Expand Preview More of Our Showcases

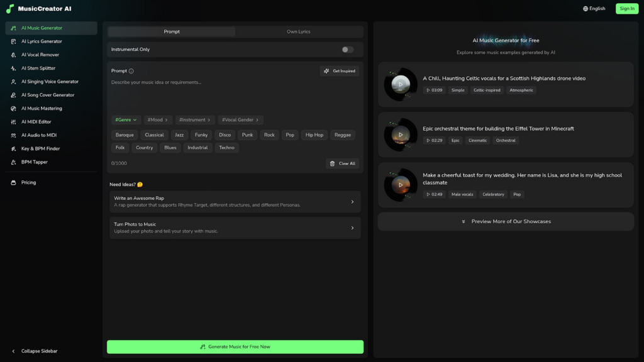[506, 222]
